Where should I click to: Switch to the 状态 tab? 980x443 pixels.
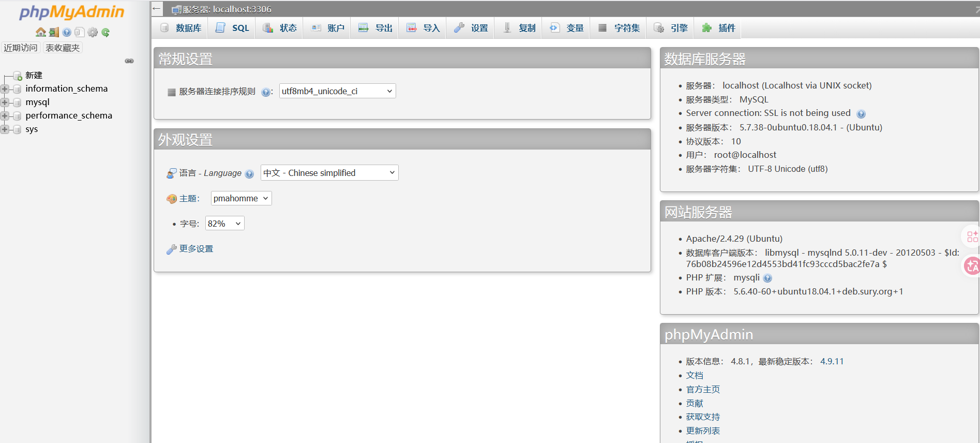point(280,28)
